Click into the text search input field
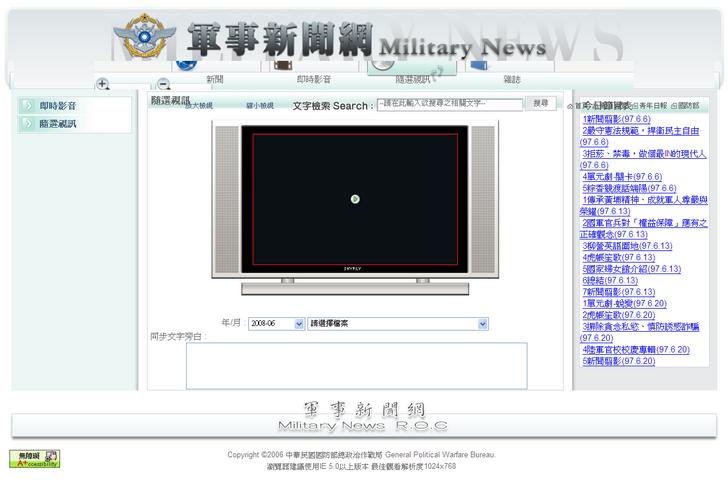This screenshot has width=728, height=480. 449,104
